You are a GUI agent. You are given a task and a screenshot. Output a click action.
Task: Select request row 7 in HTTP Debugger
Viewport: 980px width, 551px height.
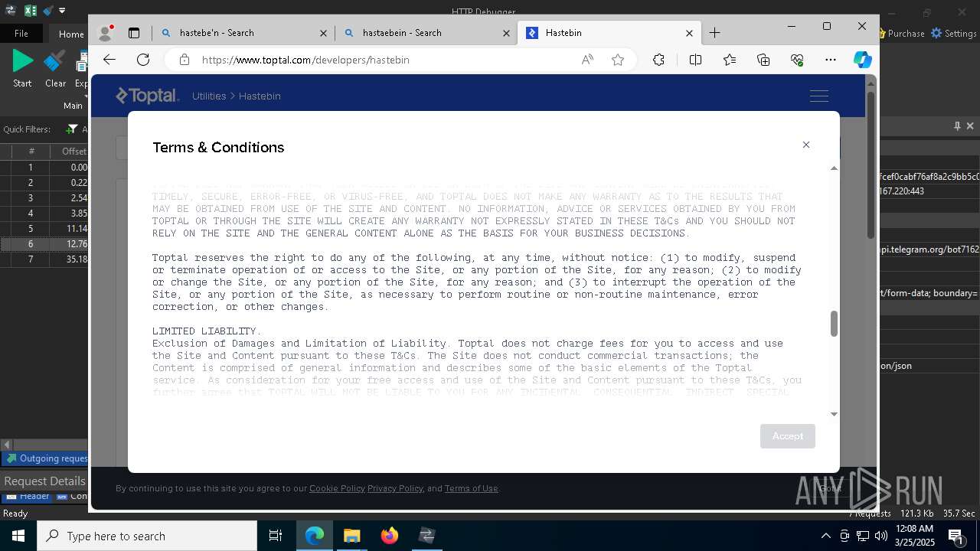pyautogui.click(x=44, y=259)
